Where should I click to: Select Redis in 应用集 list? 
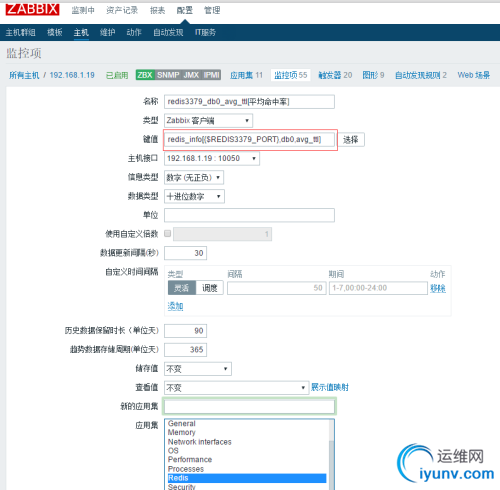[247, 478]
